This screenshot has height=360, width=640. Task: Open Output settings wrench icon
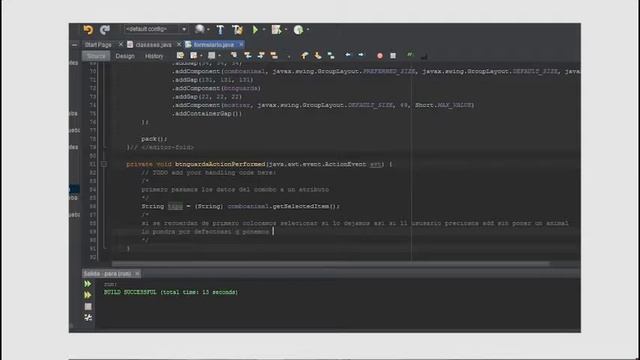(x=88, y=318)
